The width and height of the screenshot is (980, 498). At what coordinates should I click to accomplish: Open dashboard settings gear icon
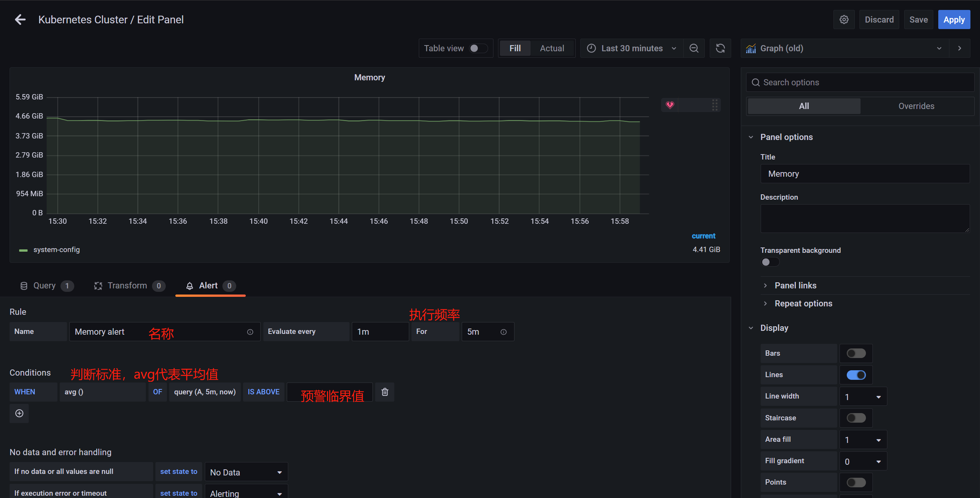click(x=844, y=20)
